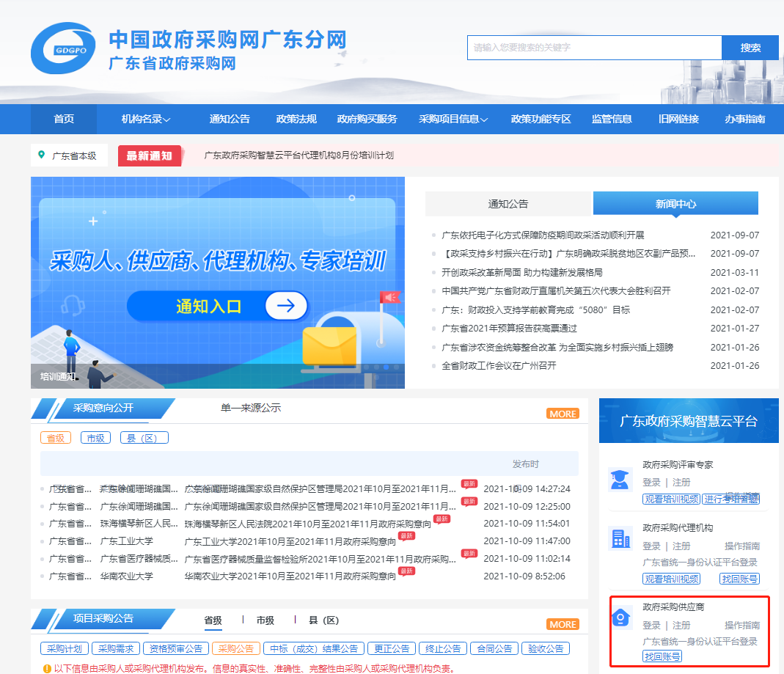Screen dimensions: 784x674
Task: Select 市级 tab in 项目采购公告
Action: [x=265, y=620]
